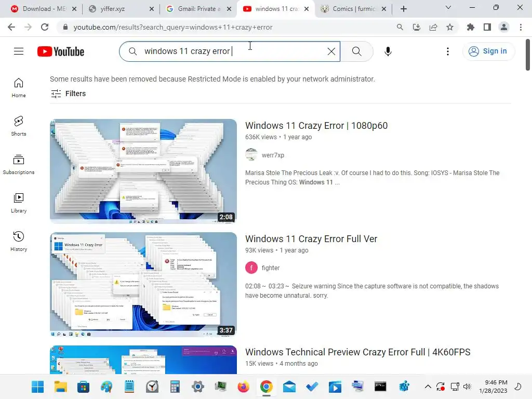Open Chrome's three-dot menu
The width and height of the screenshot is (532, 399).
coord(521,27)
